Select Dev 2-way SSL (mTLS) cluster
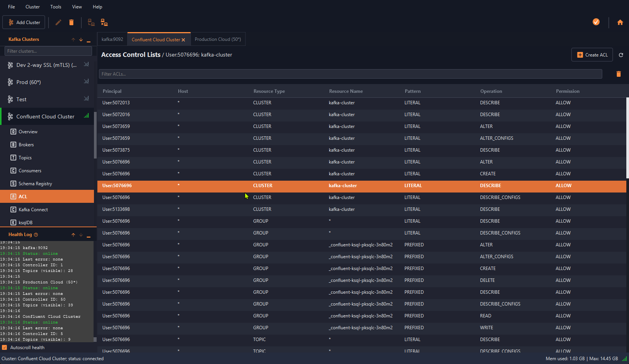Viewport: 629px width, 364px height. click(x=47, y=65)
